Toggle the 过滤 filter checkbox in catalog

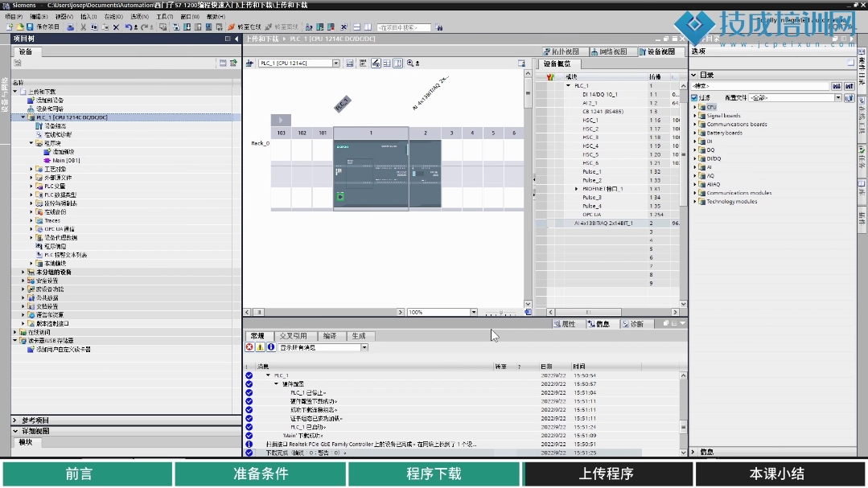click(694, 98)
